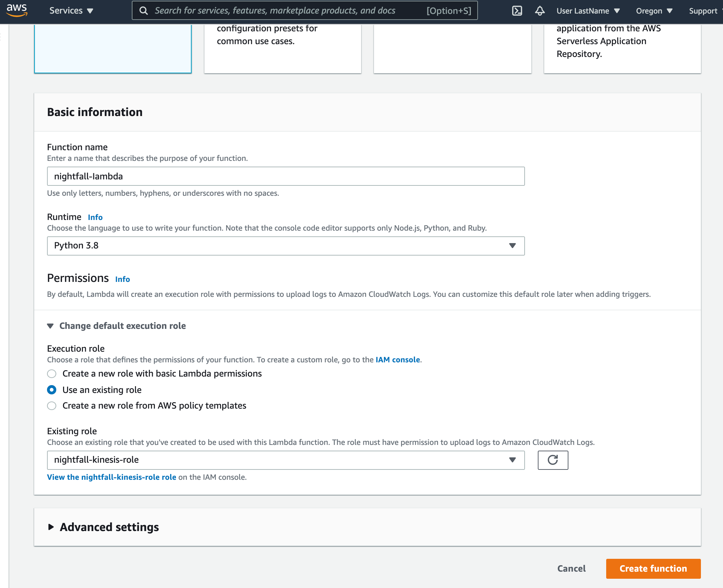Click the Cancel button

571,568
